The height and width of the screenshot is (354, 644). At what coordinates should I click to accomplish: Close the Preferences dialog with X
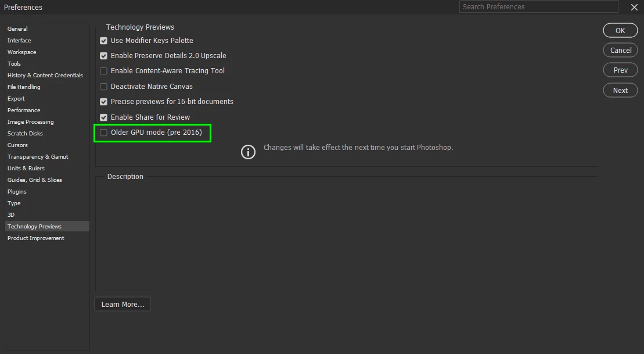tap(634, 7)
